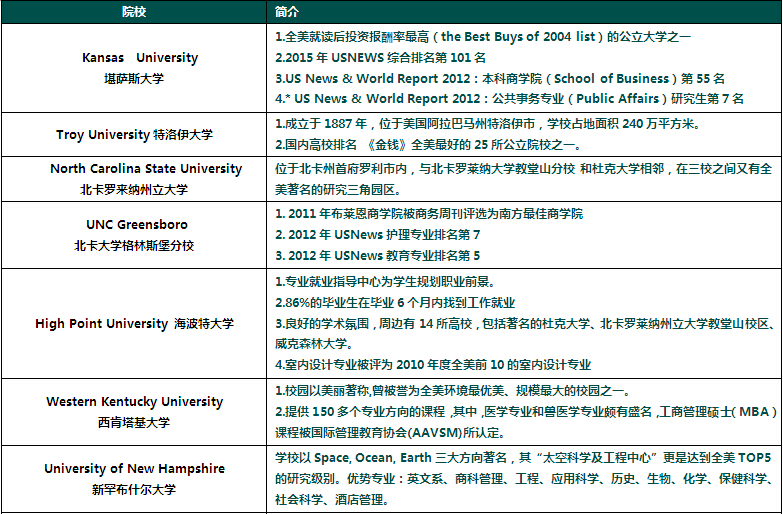Screen dimensions: 783x514
Task: Click the 提供 150 多个专业方向 line
Action: [526, 412]
